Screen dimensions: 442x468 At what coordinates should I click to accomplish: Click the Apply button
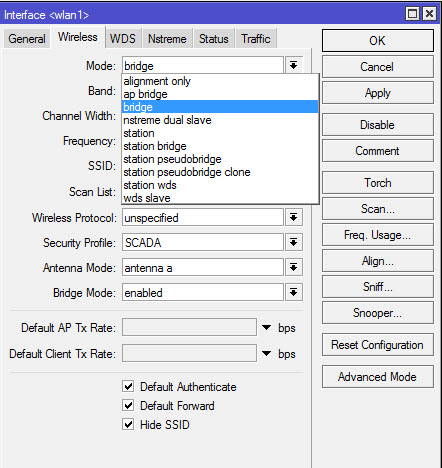coord(378,93)
